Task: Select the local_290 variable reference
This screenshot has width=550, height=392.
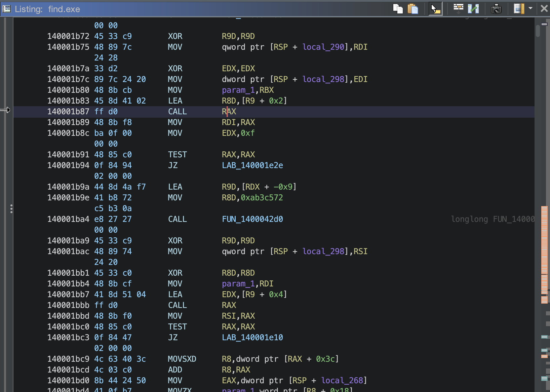Action: [x=323, y=47]
